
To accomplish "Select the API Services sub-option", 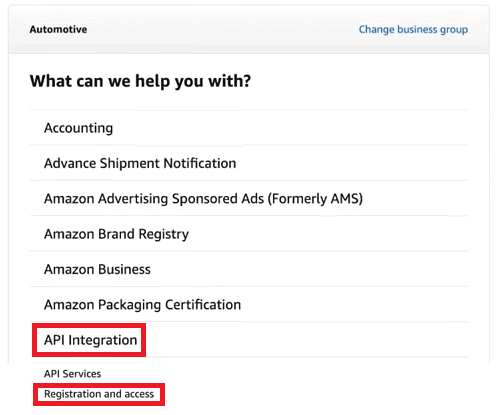I will tap(72, 374).
